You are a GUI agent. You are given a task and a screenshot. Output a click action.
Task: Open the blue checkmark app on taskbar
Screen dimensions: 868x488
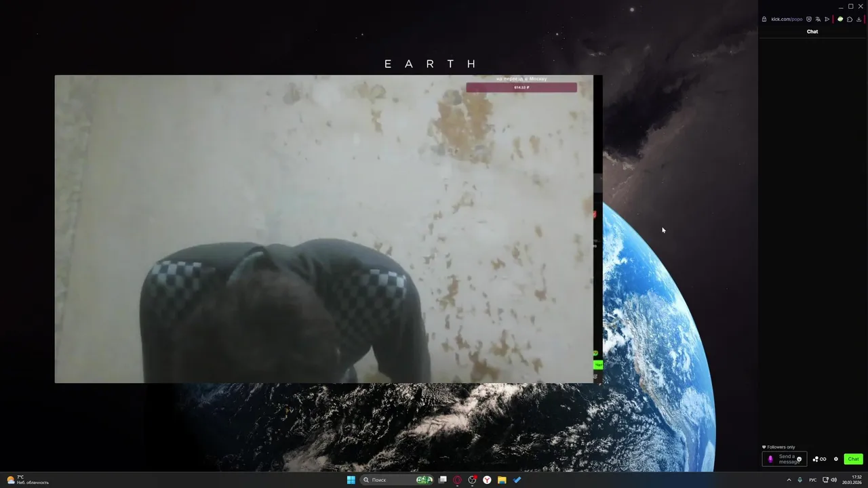517,480
